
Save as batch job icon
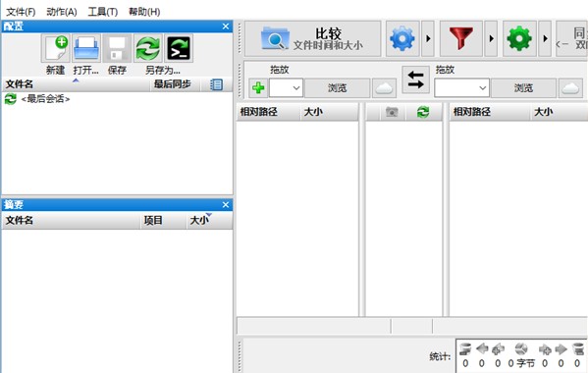(179, 48)
